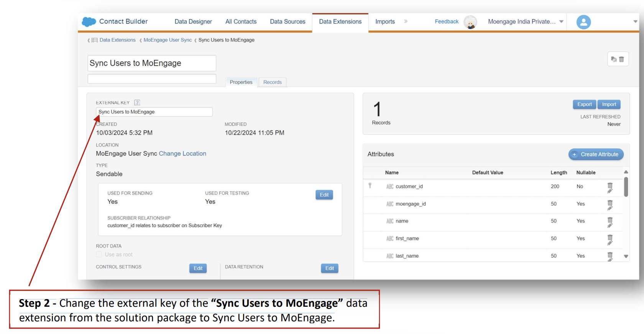Image resolution: width=644 pixels, height=334 pixels.
Task: Click the Import button
Action: [x=609, y=104]
